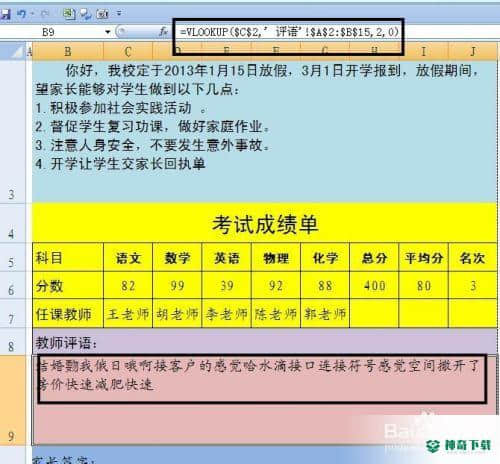Expand the Customize Quick Access Toolbar arrow
This screenshot has width=500, height=464.
tap(119, 14)
